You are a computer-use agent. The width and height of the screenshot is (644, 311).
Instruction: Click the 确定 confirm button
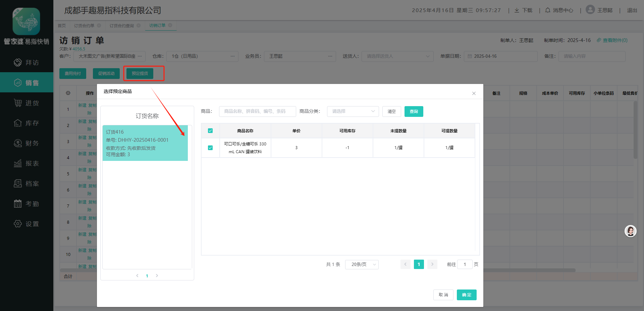click(x=466, y=295)
